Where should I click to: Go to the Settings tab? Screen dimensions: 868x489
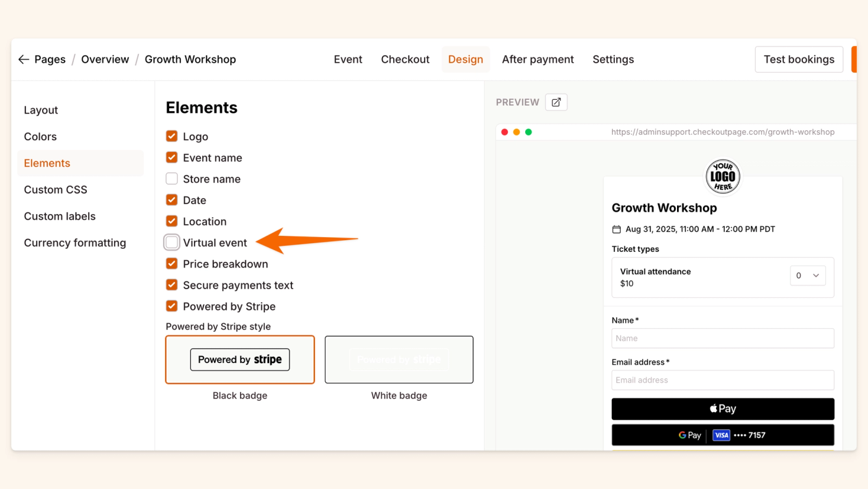[x=613, y=60]
